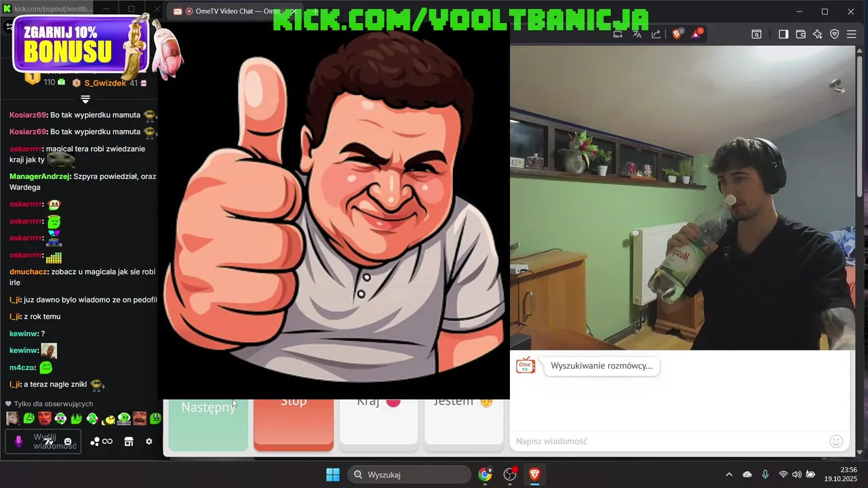Click the Windows Start button

coord(333,474)
